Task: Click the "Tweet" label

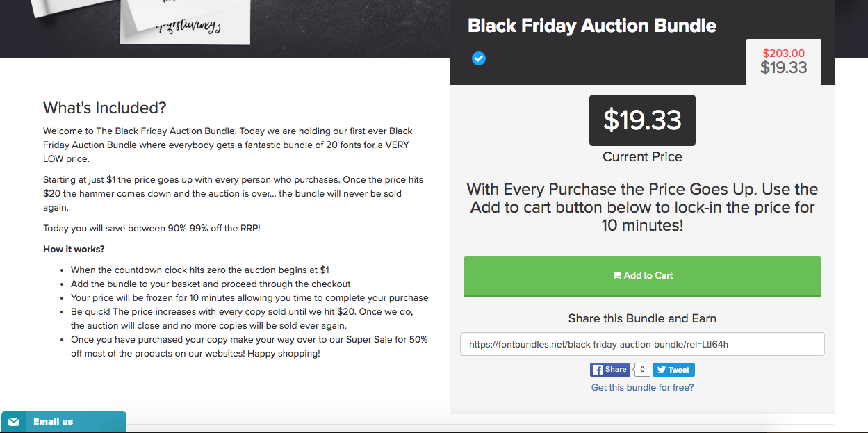Action: click(x=679, y=370)
